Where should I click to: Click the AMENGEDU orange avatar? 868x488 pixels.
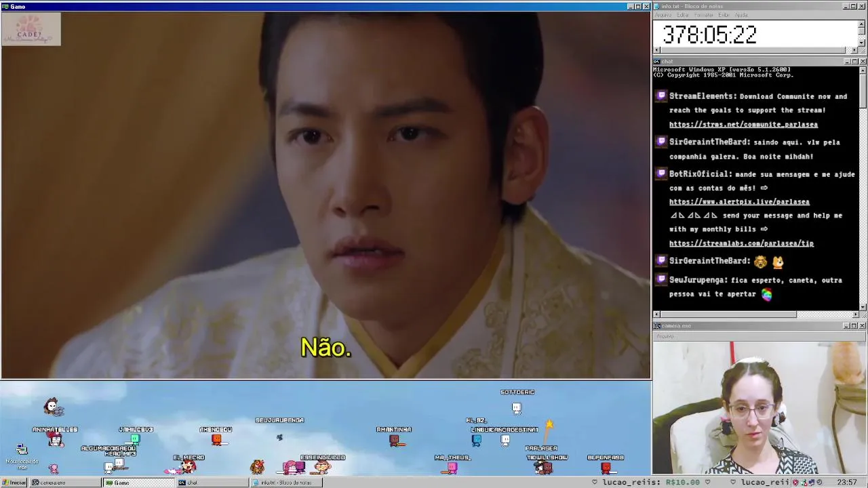click(216, 439)
